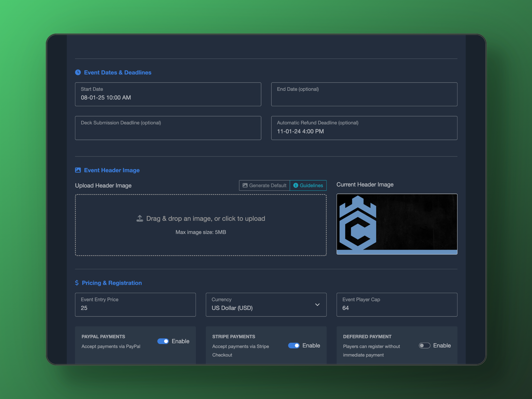532x399 pixels.
Task: Click the Deck Submission Deadline field
Action: point(168,128)
